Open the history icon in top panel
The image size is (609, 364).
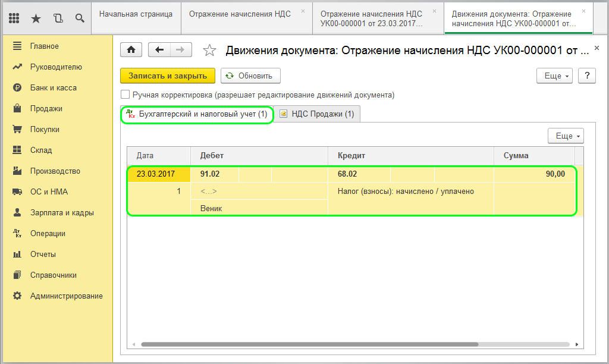[x=58, y=18]
